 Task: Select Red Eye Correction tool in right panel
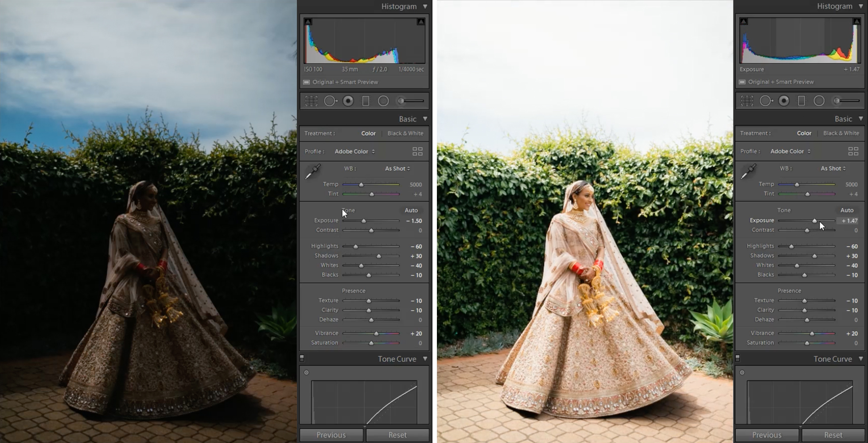(784, 101)
